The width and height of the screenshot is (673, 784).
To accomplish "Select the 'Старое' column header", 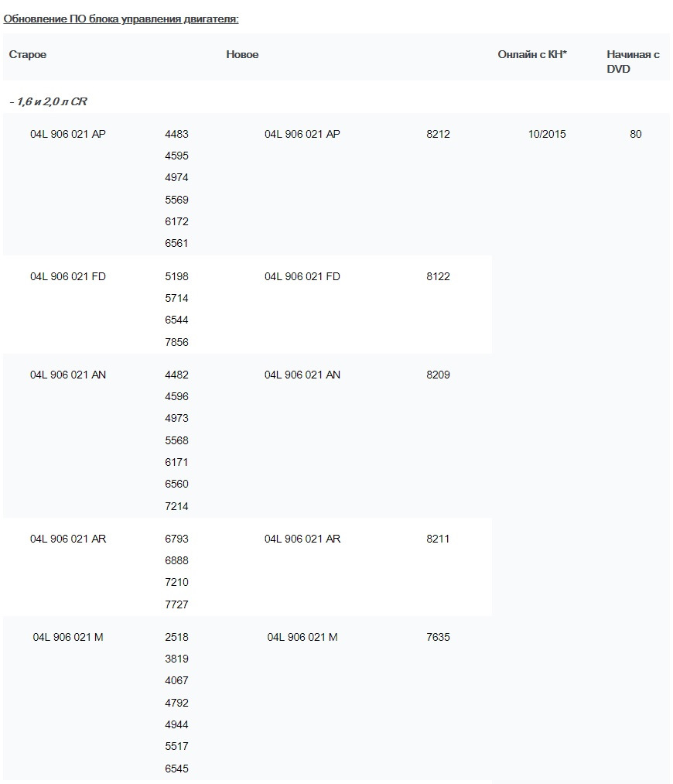I will point(28,54).
